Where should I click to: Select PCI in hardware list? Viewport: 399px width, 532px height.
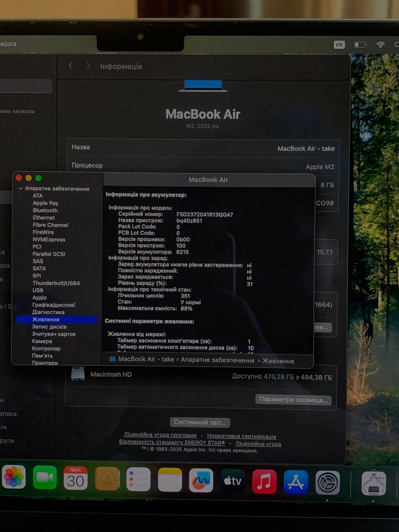click(x=37, y=246)
